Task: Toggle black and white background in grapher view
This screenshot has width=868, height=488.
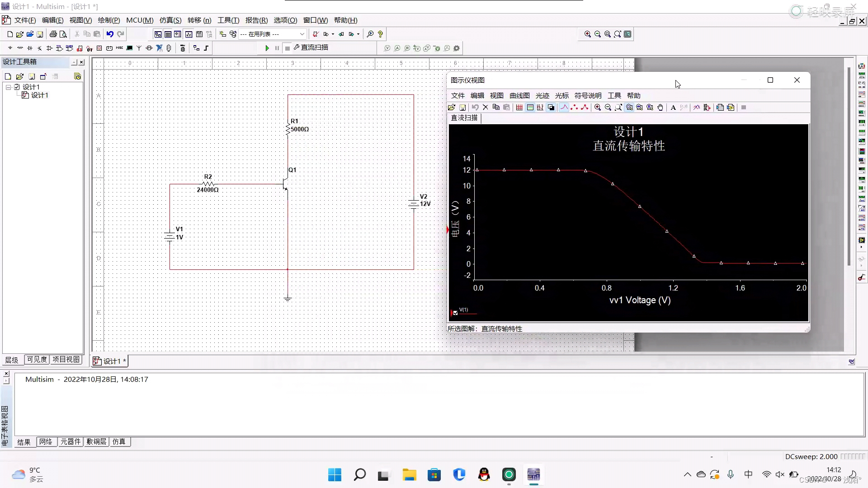Action: pos(551,107)
